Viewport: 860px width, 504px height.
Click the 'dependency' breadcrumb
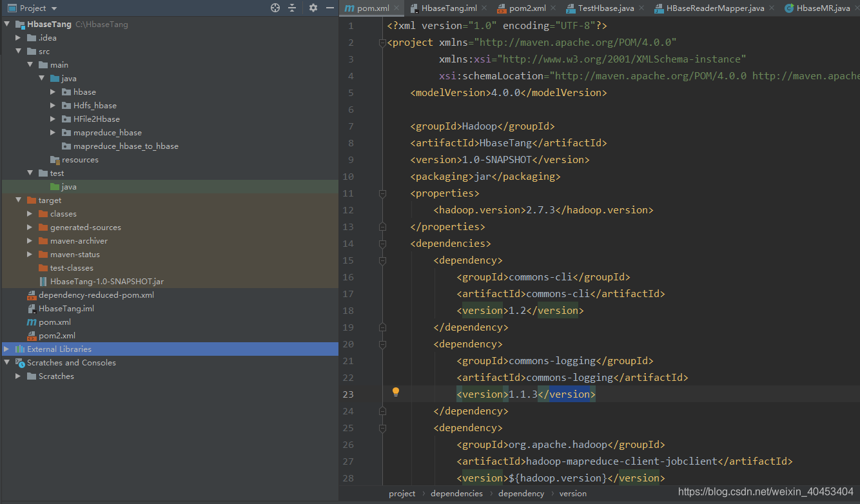[x=521, y=494]
